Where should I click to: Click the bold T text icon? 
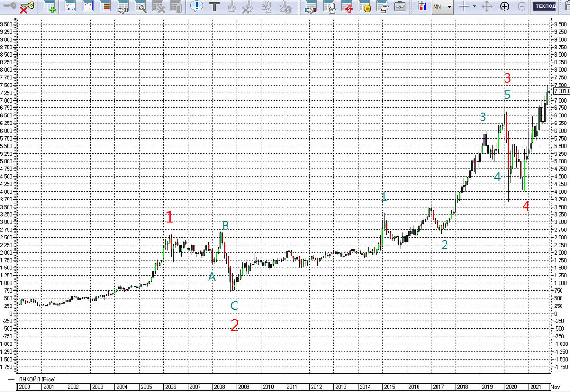(x=214, y=7)
